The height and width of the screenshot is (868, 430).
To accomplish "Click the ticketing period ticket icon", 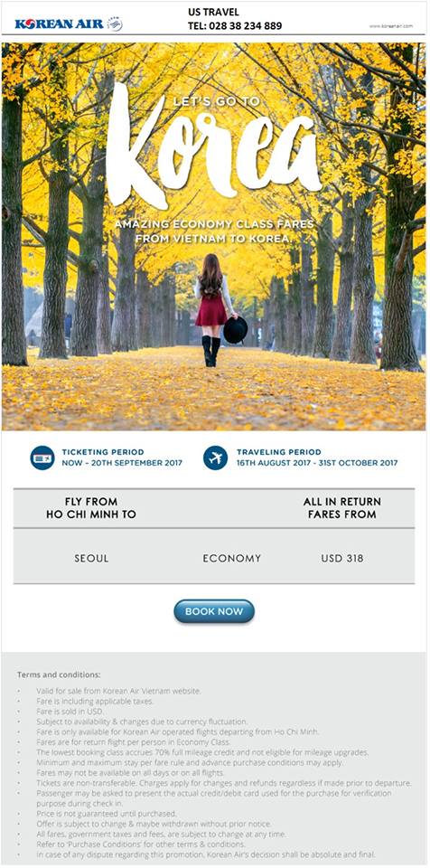I will coord(42,458).
